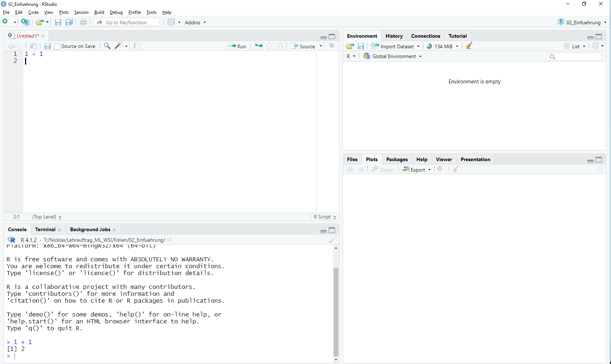Maximize the Console pane
The height and width of the screenshot is (364, 611).
pos(332,230)
